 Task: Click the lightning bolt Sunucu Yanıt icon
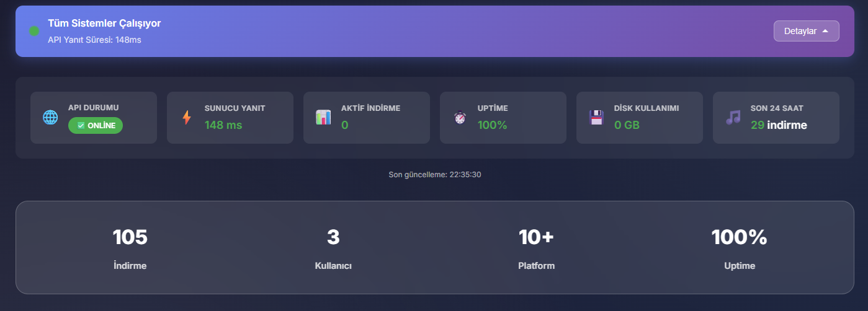[187, 117]
